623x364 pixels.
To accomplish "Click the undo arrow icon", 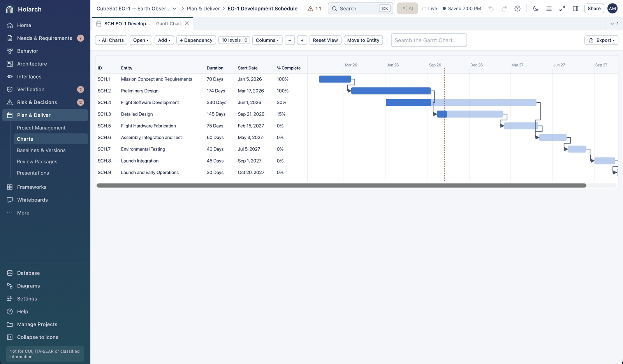I will (x=491, y=9).
